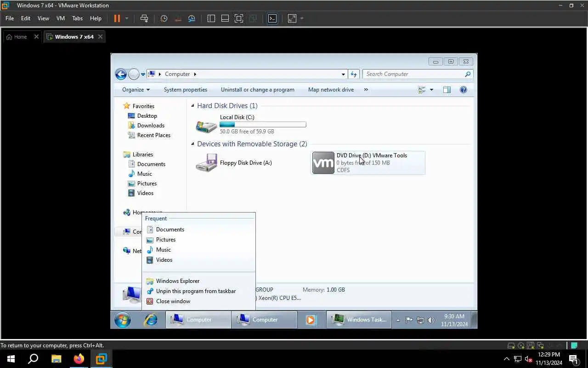Open VMware Edit menu

(x=26, y=18)
